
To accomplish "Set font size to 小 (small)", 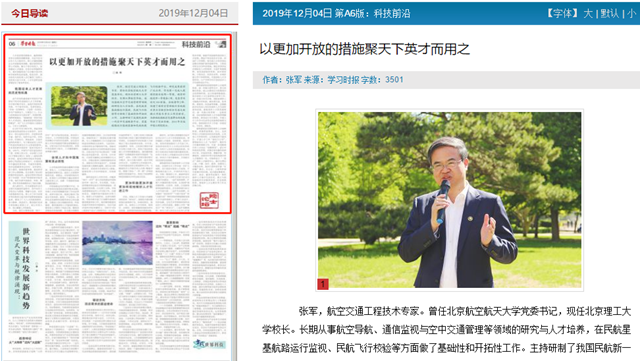I will coord(631,13).
